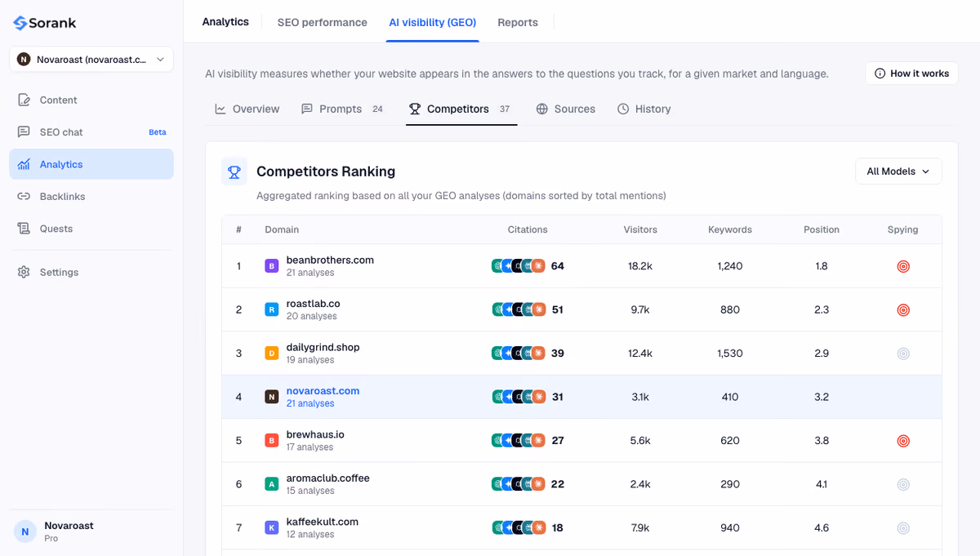Click the AI model icons for kaffeekult.com

click(x=519, y=528)
